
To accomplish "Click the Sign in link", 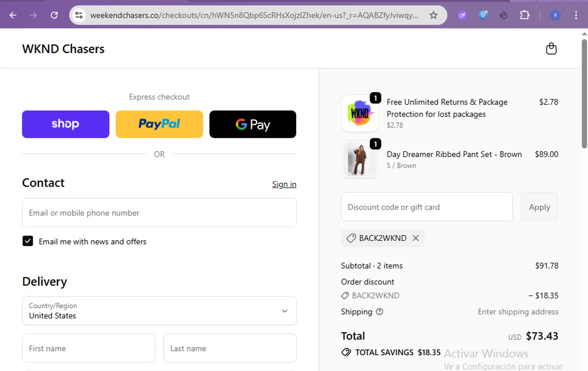I will (x=284, y=184).
